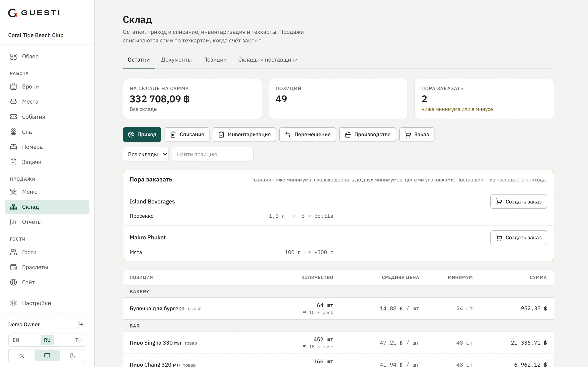The height and width of the screenshot is (367, 588).
Task: Enable dark mode moon toggle
Action: (x=72, y=356)
